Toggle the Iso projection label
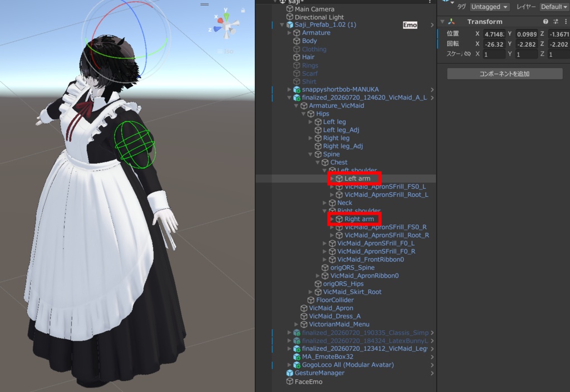Screen dimensions: 570x392 pyautogui.click(x=228, y=51)
